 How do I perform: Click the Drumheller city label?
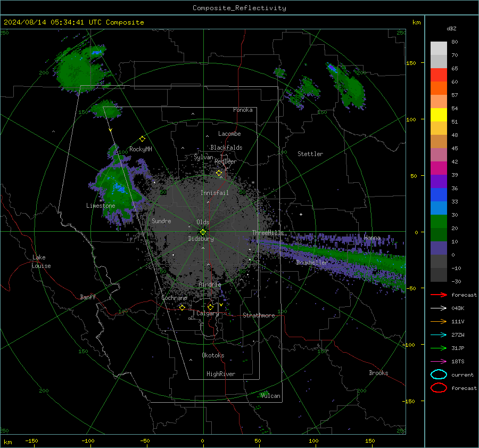pos(312,263)
